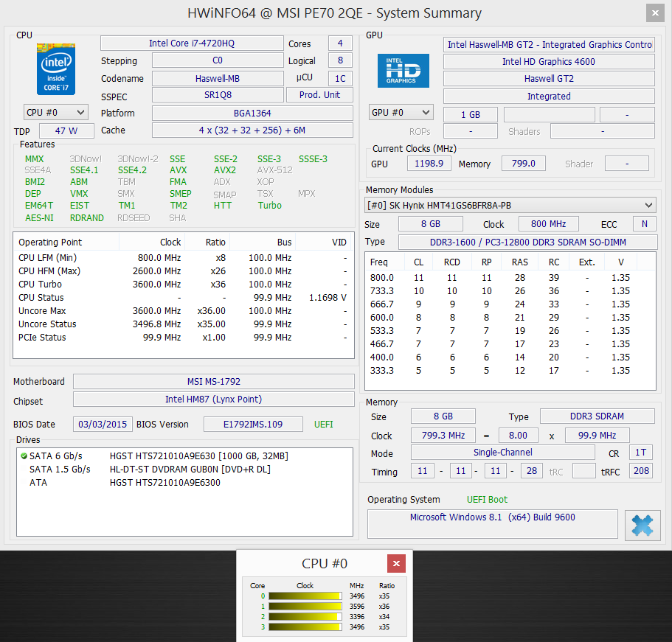Click the Prod. Unit field
Viewport: 672px width, 642px height.
point(319,94)
